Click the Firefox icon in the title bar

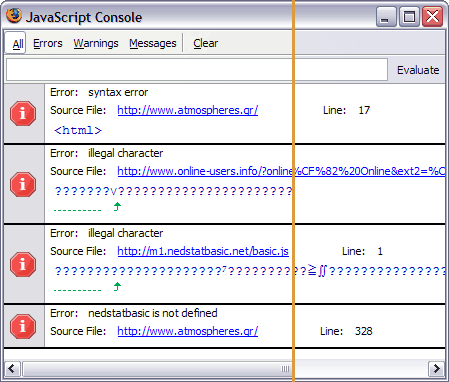pos(14,16)
